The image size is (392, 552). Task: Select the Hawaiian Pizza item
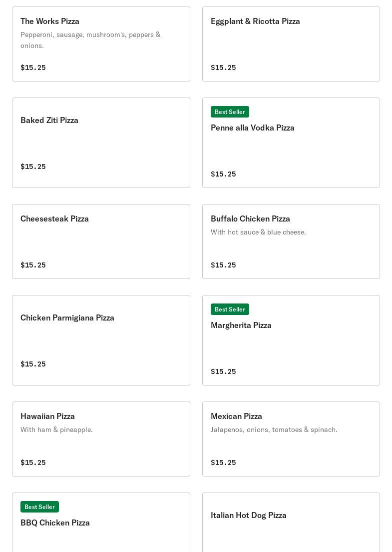(101, 439)
